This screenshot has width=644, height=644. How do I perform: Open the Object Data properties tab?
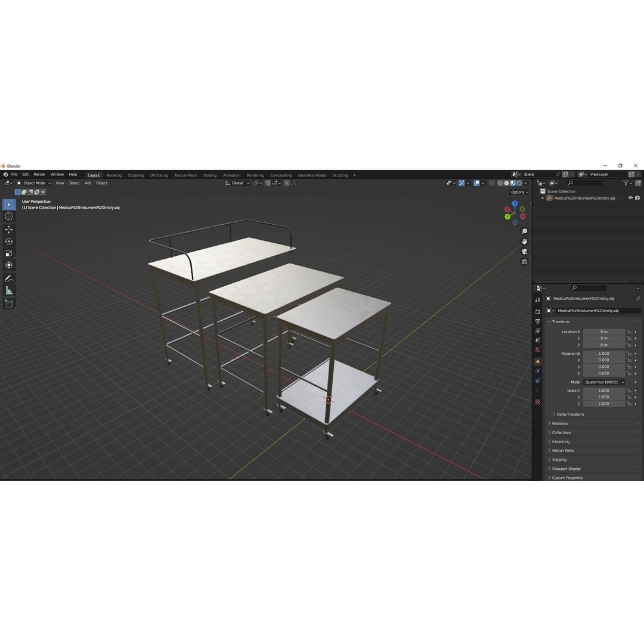coord(538,390)
